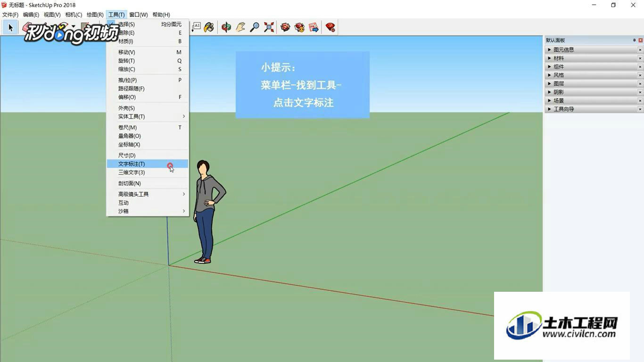Choose 文字标注(T) from the tools menu

point(148,164)
